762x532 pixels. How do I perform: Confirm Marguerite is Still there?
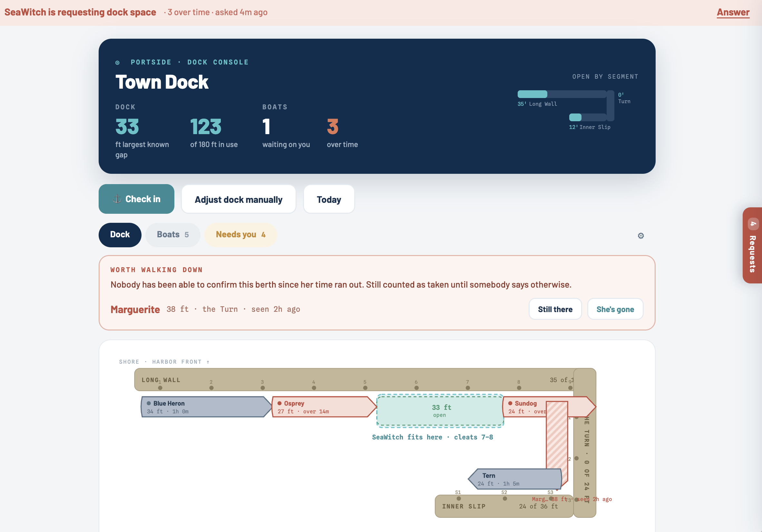(x=555, y=309)
